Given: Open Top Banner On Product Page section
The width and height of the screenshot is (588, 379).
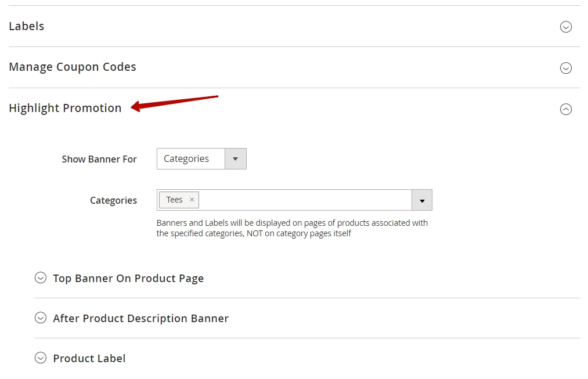Looking at the screenshot, I should [128, 279].
